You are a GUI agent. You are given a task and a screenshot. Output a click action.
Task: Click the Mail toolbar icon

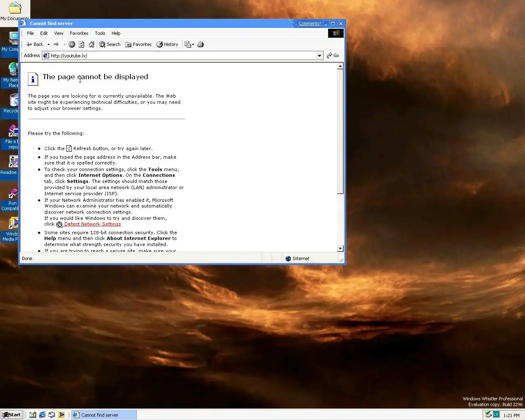187,44
